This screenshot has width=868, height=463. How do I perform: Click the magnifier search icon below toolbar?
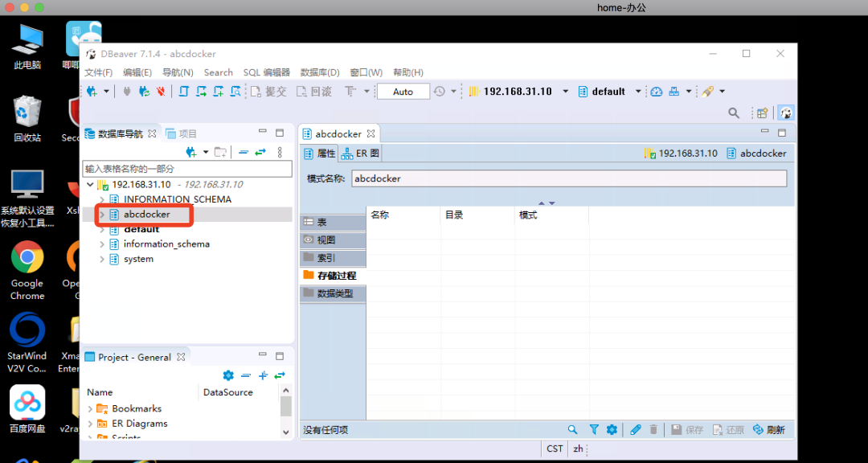(x=734, y=113)
